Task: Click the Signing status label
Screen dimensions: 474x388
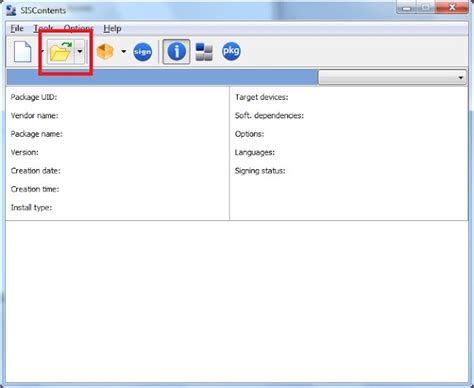Action: tap(260, 171)
